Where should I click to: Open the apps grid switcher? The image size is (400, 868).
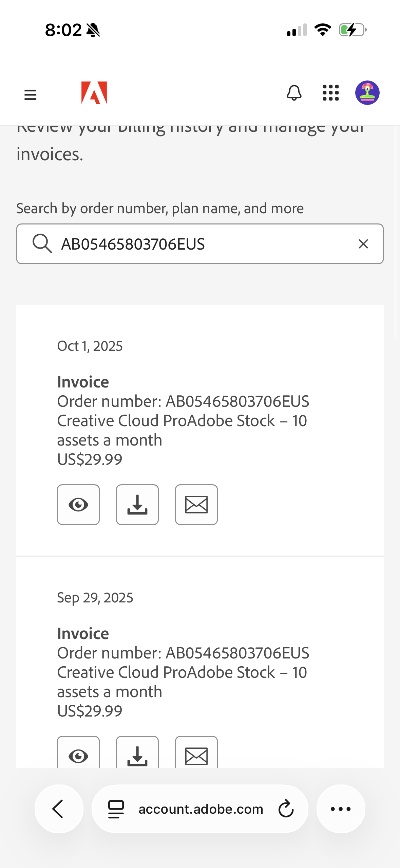330,93
